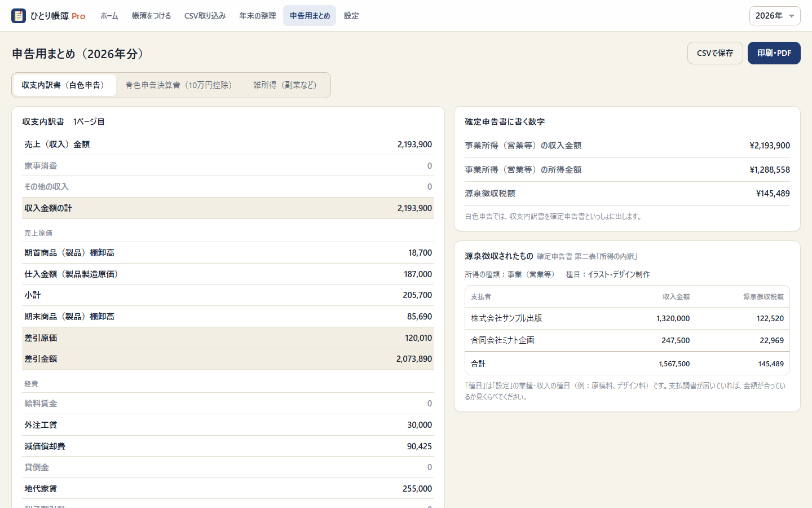This screenshot has height=508, width=812.
Task: Open the 年末の整理 menu item
Action: click(257, 16)
